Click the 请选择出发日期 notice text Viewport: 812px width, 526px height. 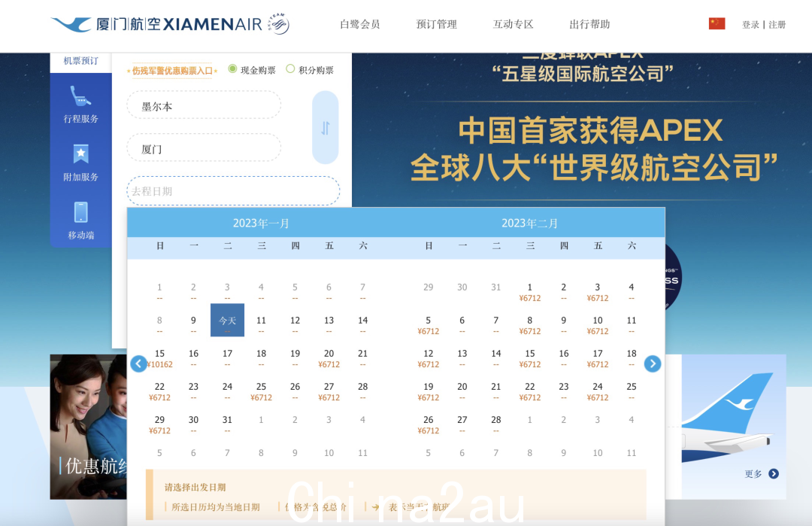point(195,487)
